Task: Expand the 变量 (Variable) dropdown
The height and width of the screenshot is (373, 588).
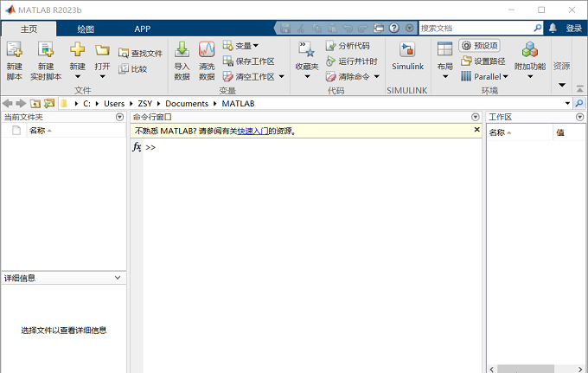Action: click(240, 46)
